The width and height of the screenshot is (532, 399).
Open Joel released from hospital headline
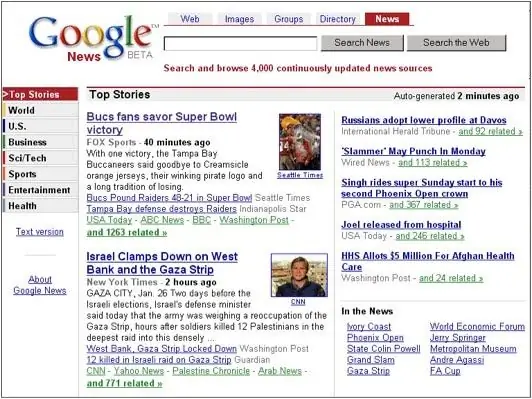[401, 225]
